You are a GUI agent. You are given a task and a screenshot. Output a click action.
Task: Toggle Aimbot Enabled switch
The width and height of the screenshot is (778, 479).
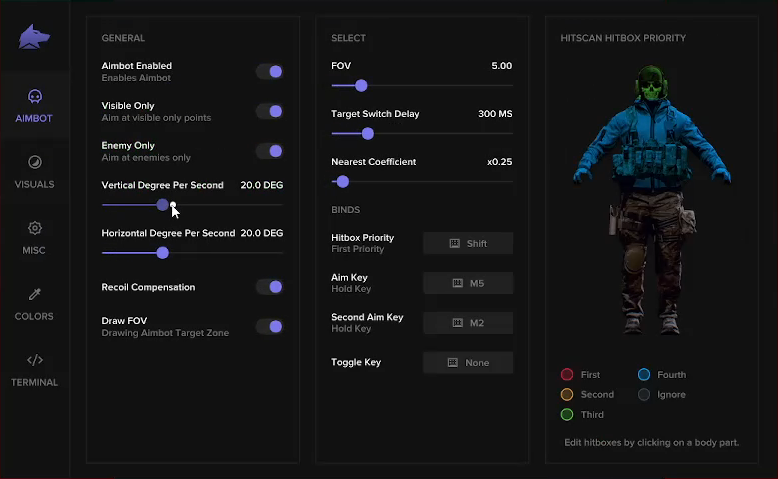(x=270, y=71)
